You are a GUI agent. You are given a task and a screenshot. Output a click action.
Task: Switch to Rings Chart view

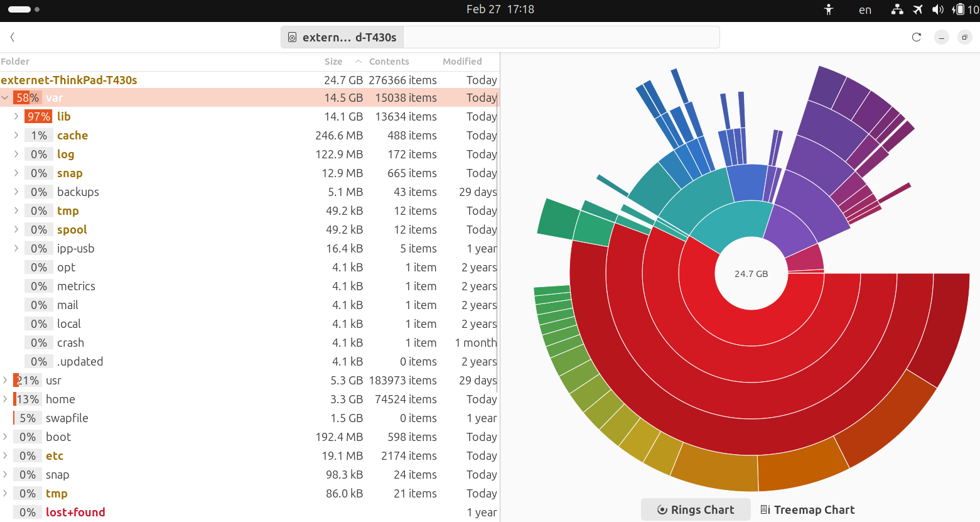696,509
